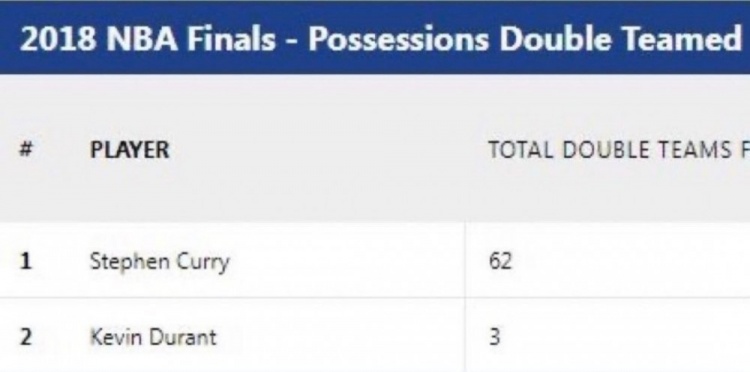Click the rank 1 cell
Viewport: 750px width, 372px height.
coord(26,262)
